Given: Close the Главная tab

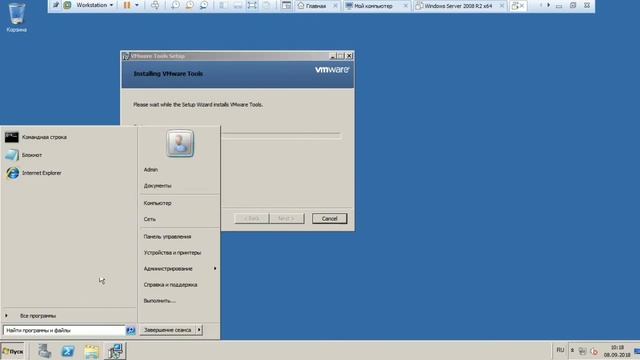Looking at the screenshot, I should [336, 6].
